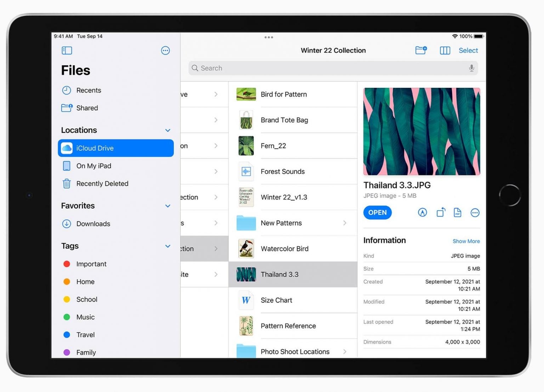The height and width of the screenshot is (392, 544).
Task: Switch to column view using the view icon
Action: [445, 50]
